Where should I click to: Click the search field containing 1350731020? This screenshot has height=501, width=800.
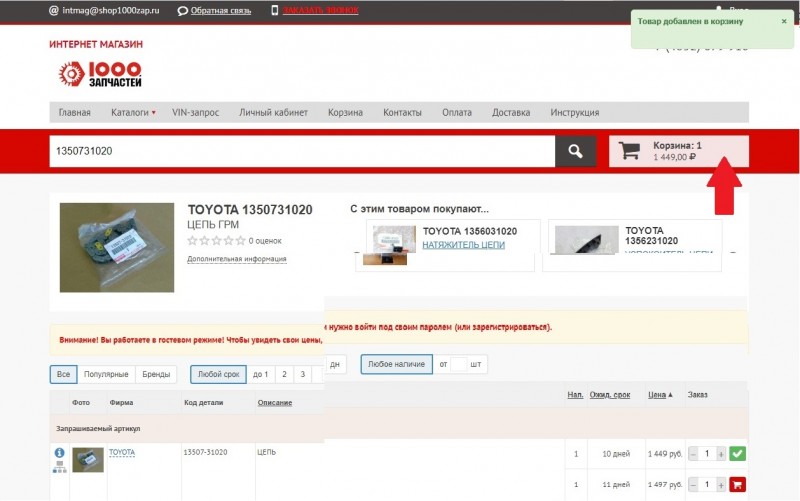coord(302,151)
